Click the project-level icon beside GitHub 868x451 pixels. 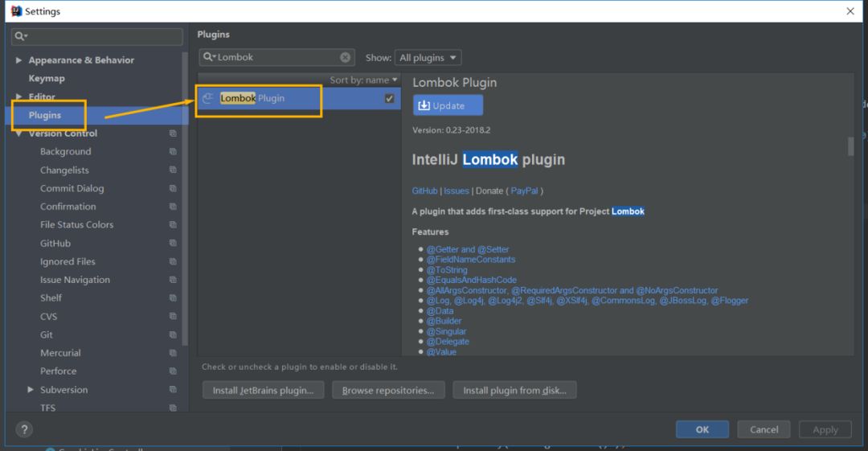(173, 243)
